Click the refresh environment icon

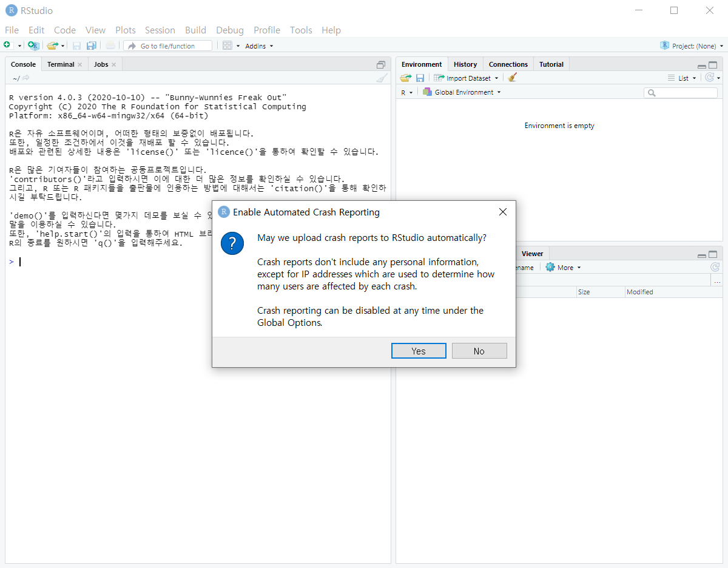coord(709,78)
